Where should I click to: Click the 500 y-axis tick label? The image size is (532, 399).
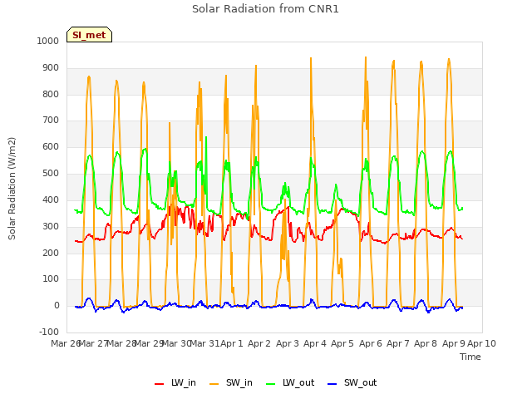(x=51, y=174)
